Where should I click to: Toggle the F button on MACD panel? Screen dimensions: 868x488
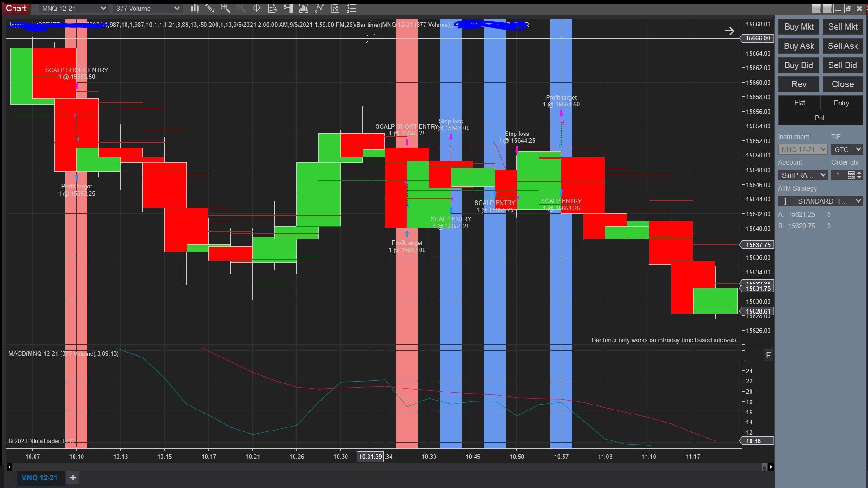[768, 356]
